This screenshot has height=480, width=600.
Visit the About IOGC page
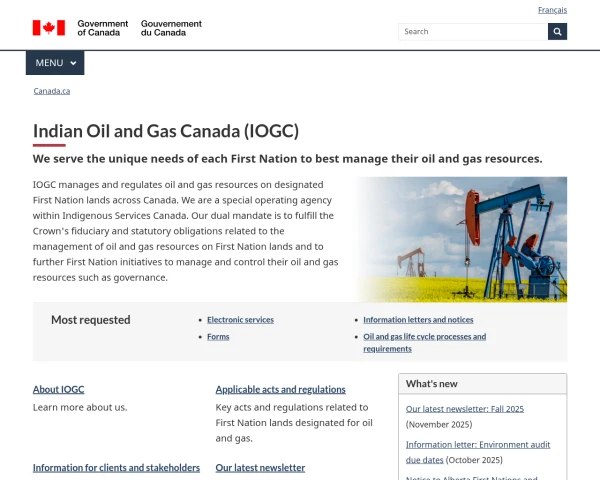click(59, 389)
